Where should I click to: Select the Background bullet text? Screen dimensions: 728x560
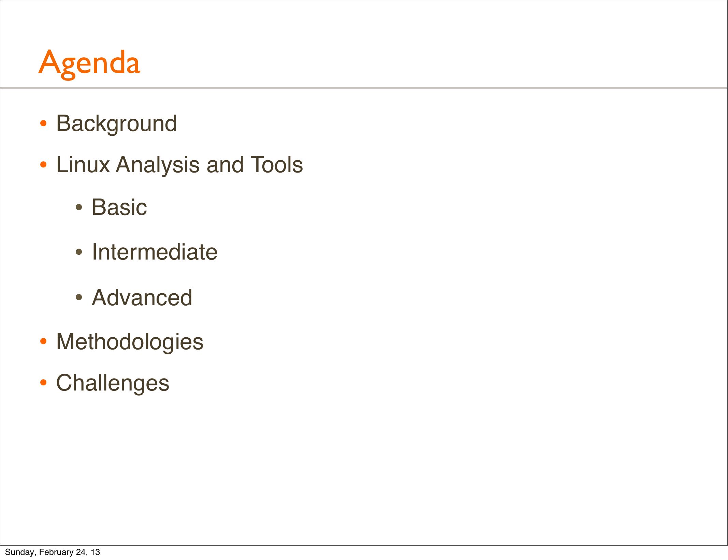click(x=116, y=123)
